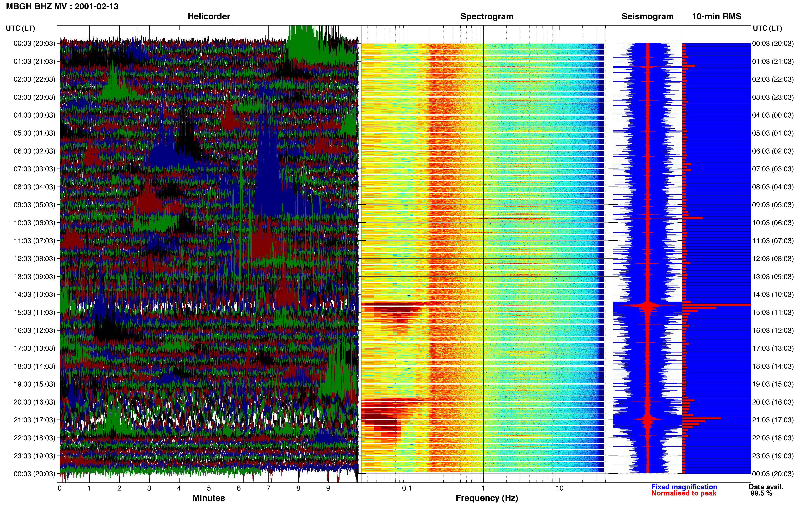This screenshot has width=812, height=508.
Task: Select left time label 03:03 (23:03)
Action: 34,97
